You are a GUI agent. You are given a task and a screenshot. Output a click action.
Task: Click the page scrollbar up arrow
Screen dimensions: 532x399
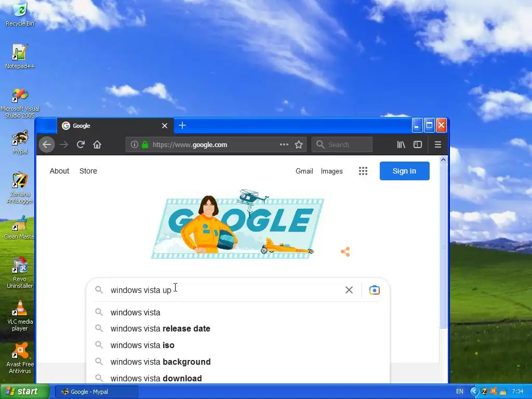click(x=443, y=160)
